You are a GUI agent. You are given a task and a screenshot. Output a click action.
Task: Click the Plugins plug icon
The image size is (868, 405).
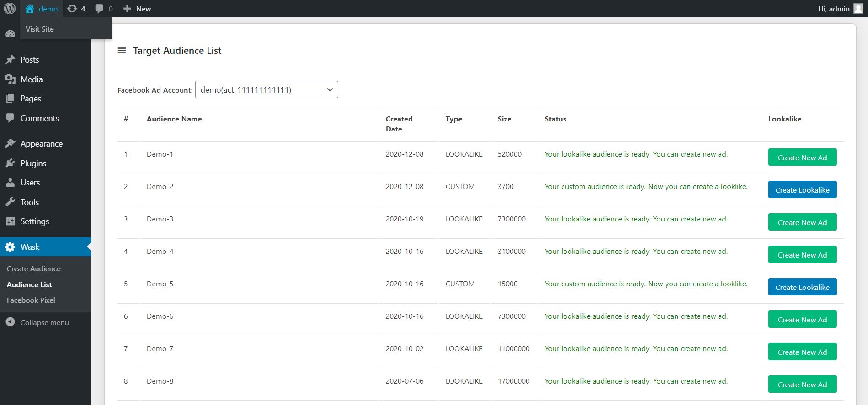(x=10, y=163)
